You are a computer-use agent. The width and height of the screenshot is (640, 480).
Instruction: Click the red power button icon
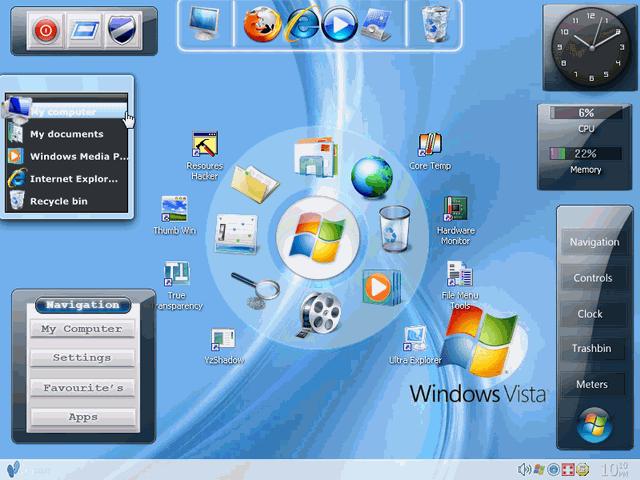point(45,30)
